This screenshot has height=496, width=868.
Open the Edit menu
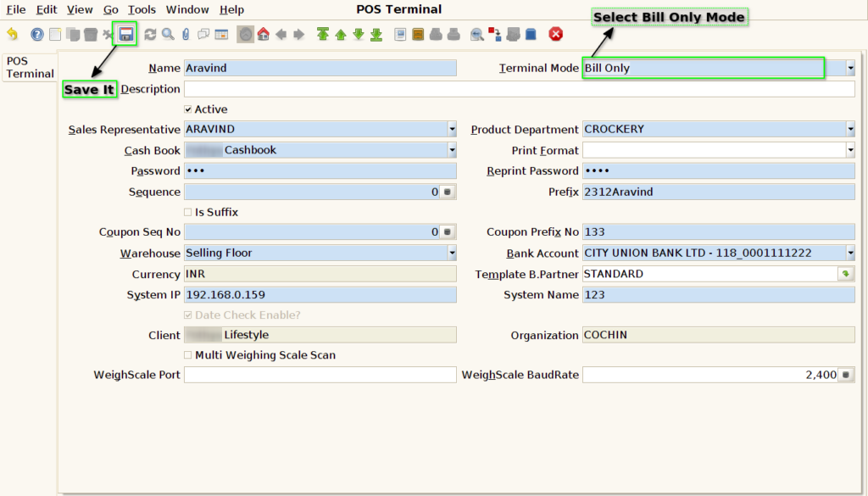47,9
